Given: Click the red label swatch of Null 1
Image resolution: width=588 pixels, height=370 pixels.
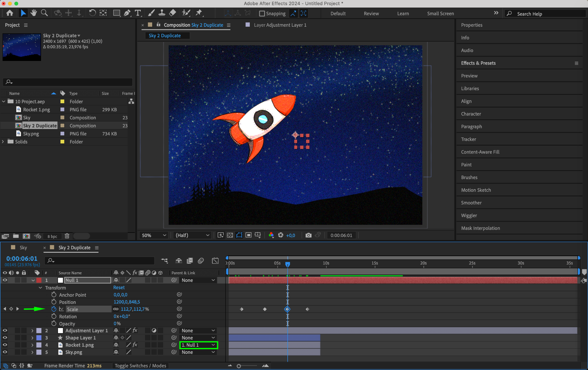Looking at the screenshot, I should [x=39, y=280].
